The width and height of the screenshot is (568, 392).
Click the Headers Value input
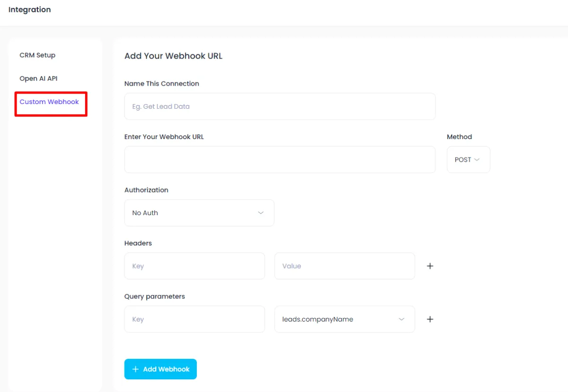[344, 266]
